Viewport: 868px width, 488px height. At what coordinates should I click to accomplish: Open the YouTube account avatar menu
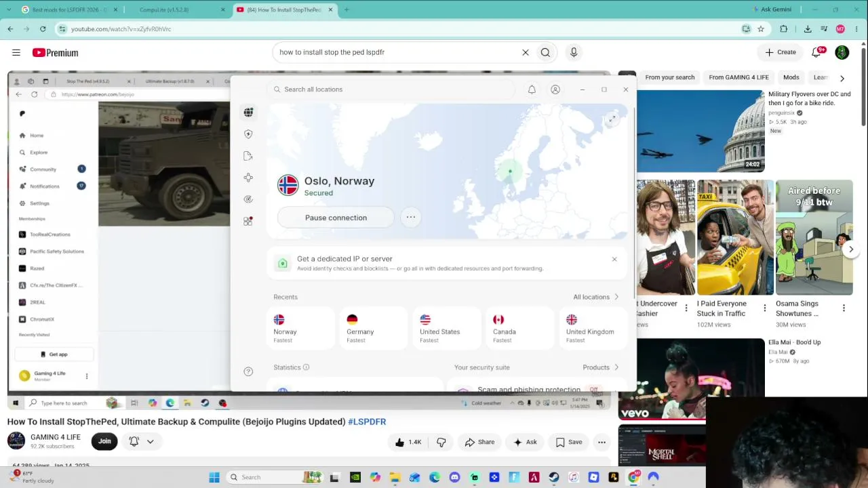842,52
